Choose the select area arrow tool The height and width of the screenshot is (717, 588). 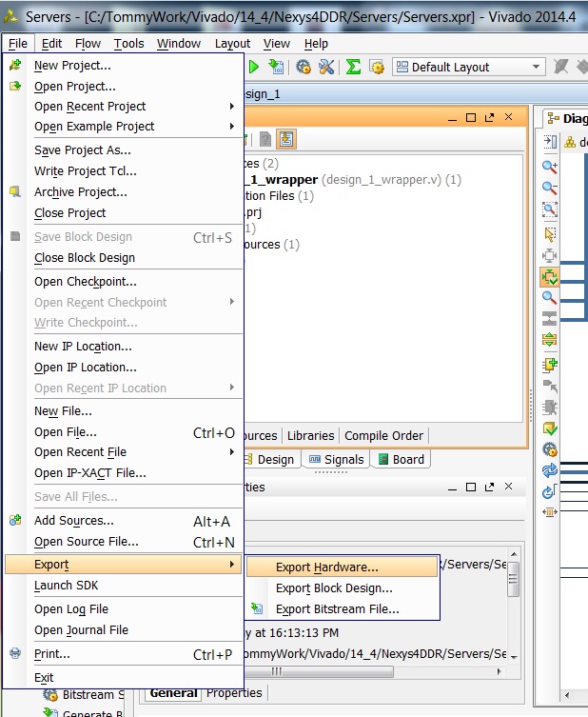pos(550,234)
